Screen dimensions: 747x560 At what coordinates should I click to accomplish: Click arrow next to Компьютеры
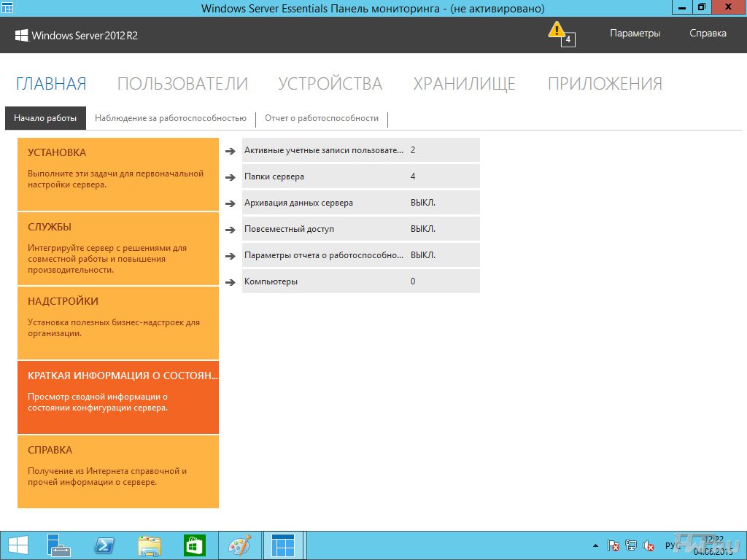(x=230, y=282)
